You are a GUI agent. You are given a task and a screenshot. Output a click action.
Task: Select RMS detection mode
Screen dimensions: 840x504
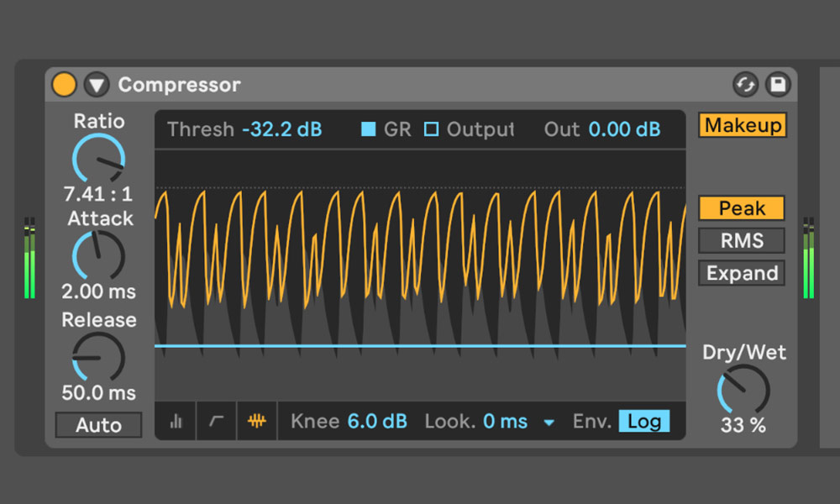(742, 241)
